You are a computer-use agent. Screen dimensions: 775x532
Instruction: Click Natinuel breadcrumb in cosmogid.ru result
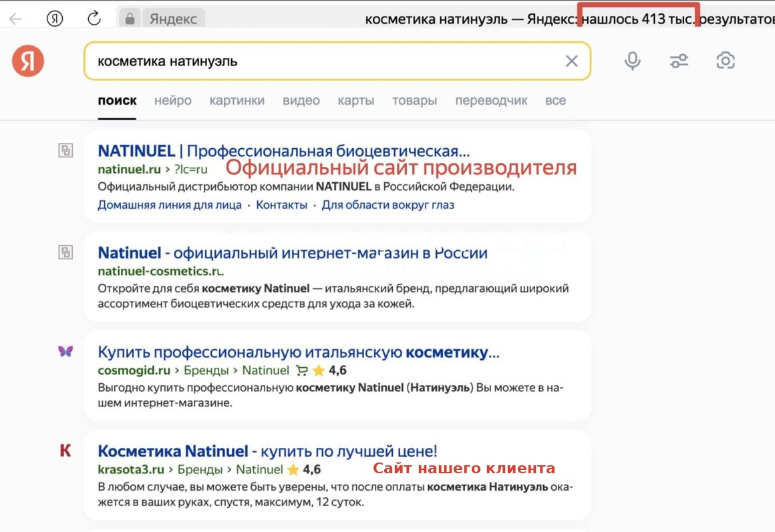pyautogui.click(x=265, y=370)
